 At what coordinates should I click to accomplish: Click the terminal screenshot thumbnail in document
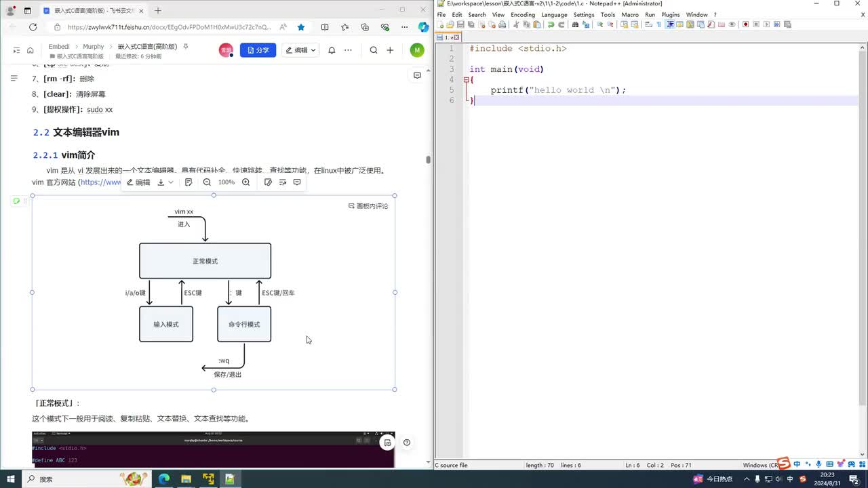pos(213,449)
